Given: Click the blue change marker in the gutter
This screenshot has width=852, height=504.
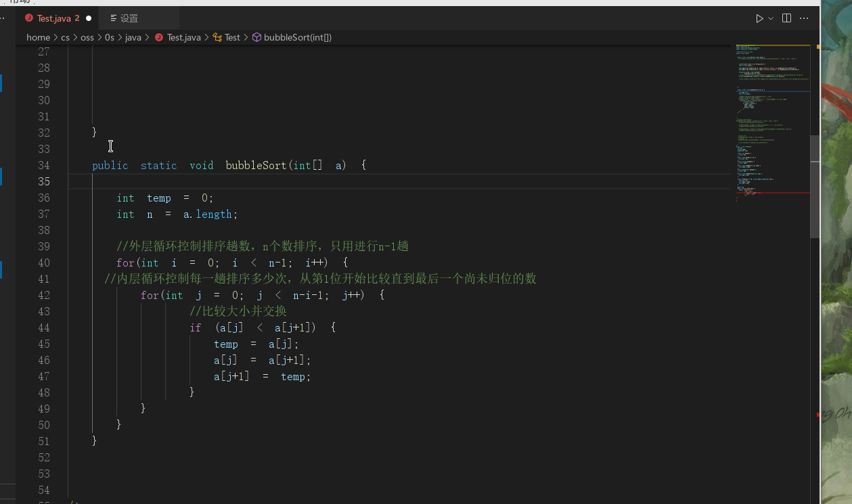Looking at the screenshot, I should tap(4, 83).
